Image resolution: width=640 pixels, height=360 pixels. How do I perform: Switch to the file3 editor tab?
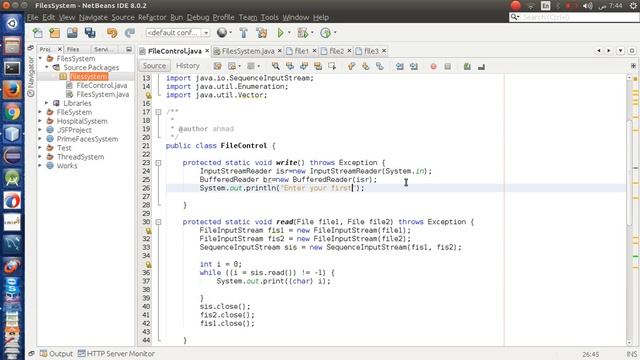tap(371, 51)
